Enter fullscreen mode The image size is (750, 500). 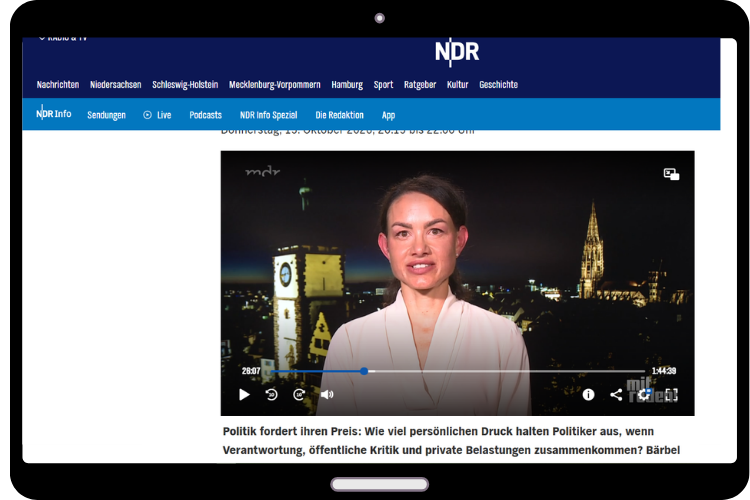(x=672, y=395)
